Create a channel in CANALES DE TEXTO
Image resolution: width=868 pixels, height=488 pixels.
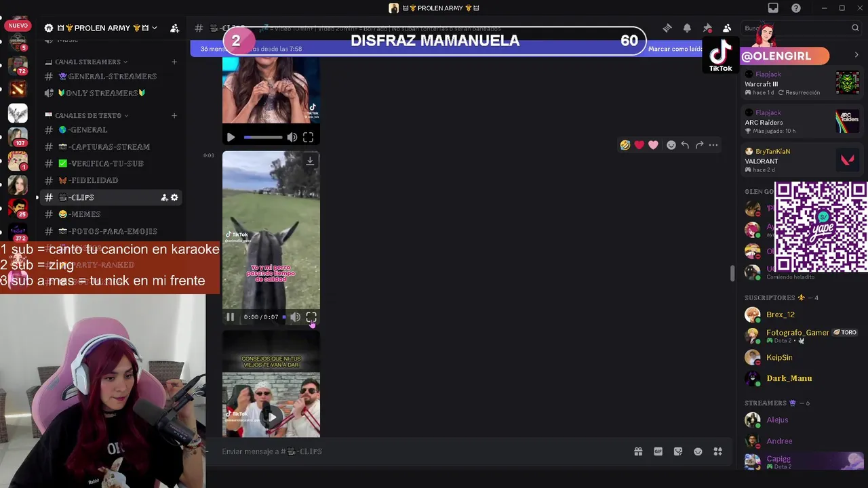[x=174, y=115]
